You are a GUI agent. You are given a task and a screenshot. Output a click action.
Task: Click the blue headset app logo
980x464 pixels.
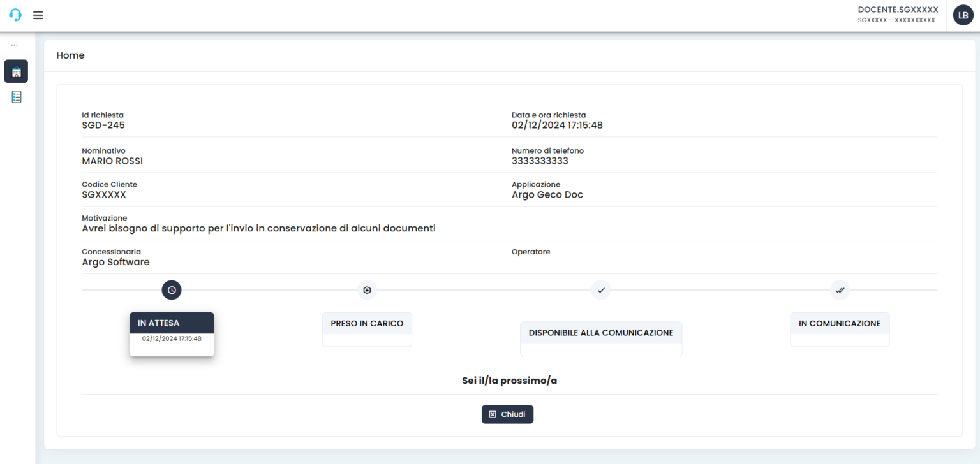point(15,15)
